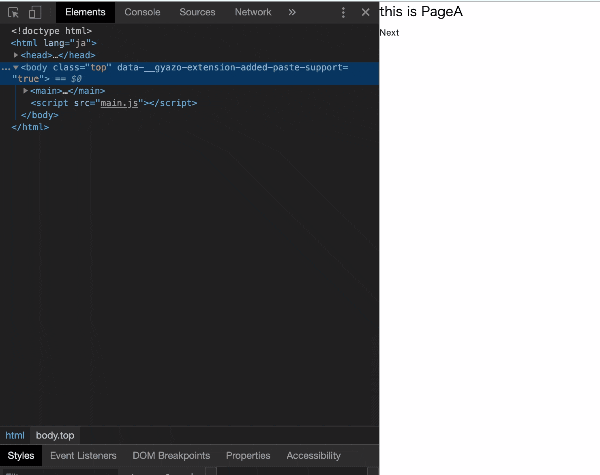This screenshot has height=475, width=600.
Task: Open the main.js source link
Action: [119, 103]
